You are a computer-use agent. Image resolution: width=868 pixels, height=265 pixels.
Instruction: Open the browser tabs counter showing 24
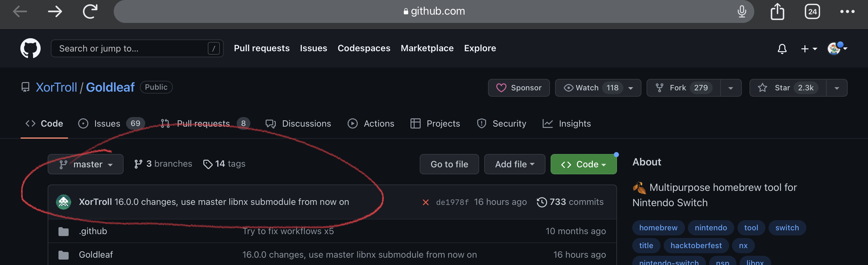pyautogui.click(x=812, y=11)
